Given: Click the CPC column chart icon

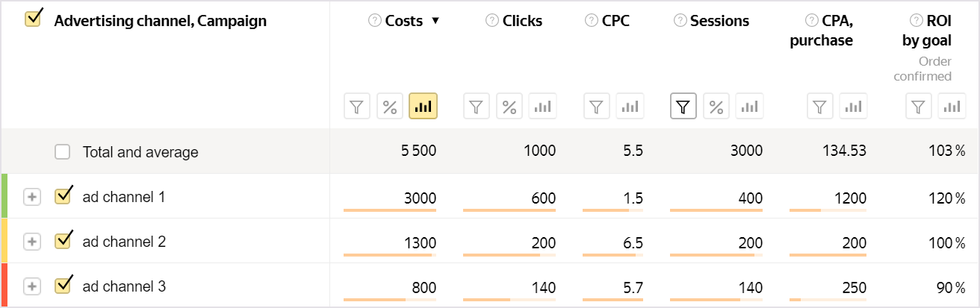Looking at the screenshot, I should pyautogui.click(x=630, y=107).
